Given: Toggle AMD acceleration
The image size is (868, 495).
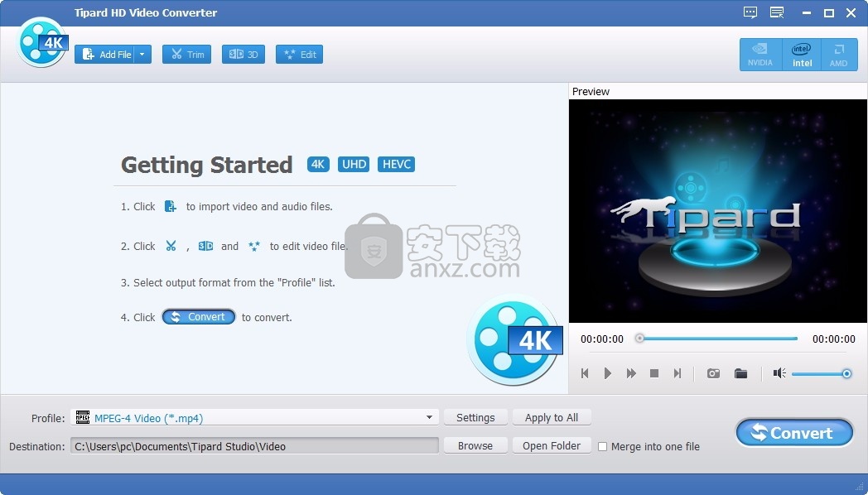Looking at the screenshot, I should click(839, 55).
